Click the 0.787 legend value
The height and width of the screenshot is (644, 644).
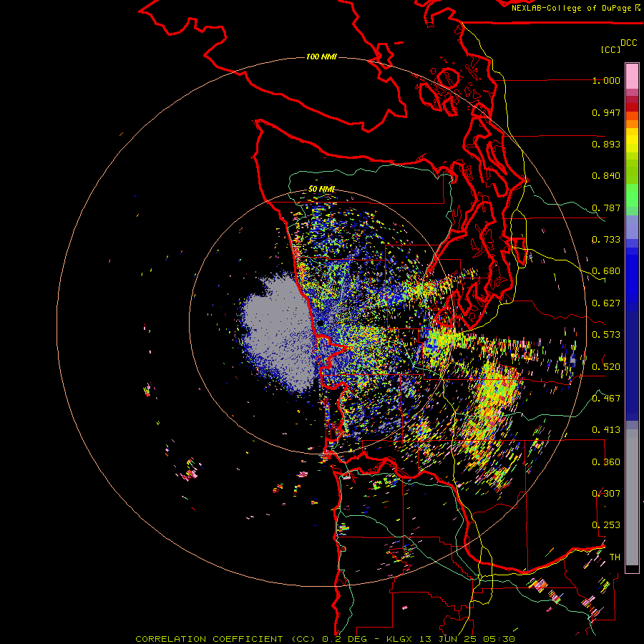[x=606, y=208]
